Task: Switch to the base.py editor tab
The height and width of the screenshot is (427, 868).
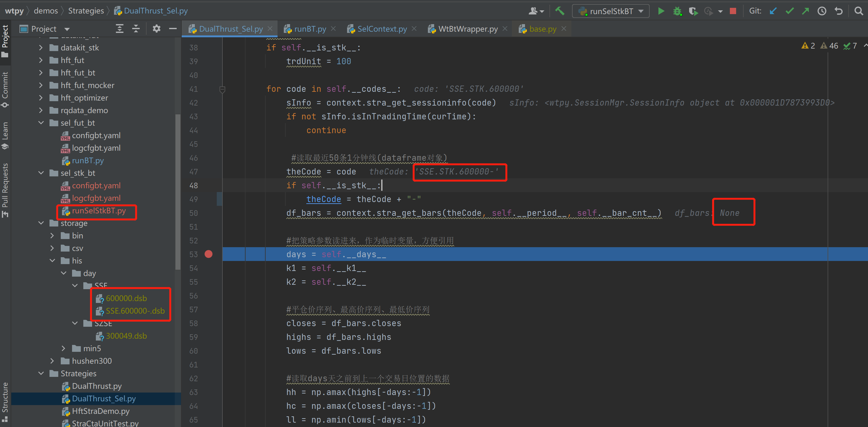Action: click(542, 29)
